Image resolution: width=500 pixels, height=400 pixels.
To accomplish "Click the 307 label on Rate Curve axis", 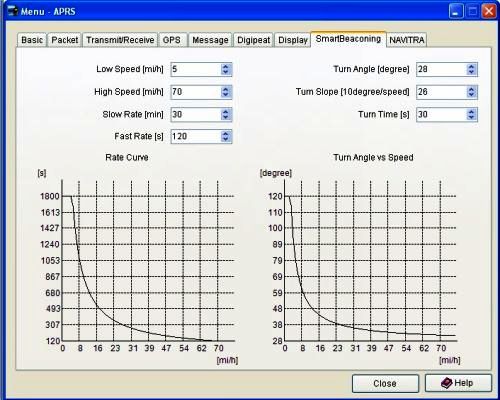I will pyautogui.click(x=52, y=325).
